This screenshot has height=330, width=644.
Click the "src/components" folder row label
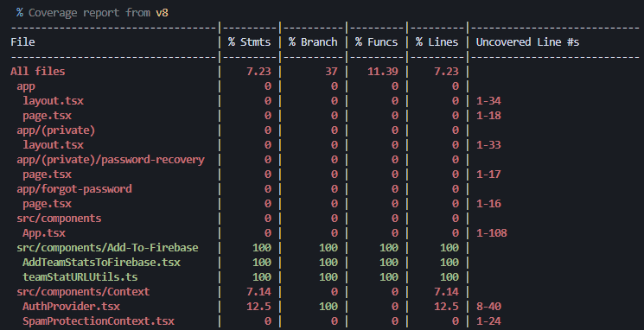(59, 219)
